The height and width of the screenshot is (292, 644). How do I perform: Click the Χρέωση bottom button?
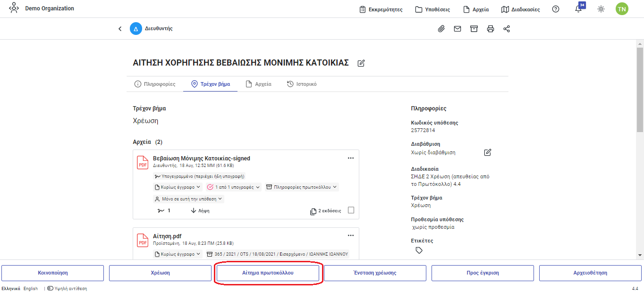pyautogui.click(x=160, y=273)
